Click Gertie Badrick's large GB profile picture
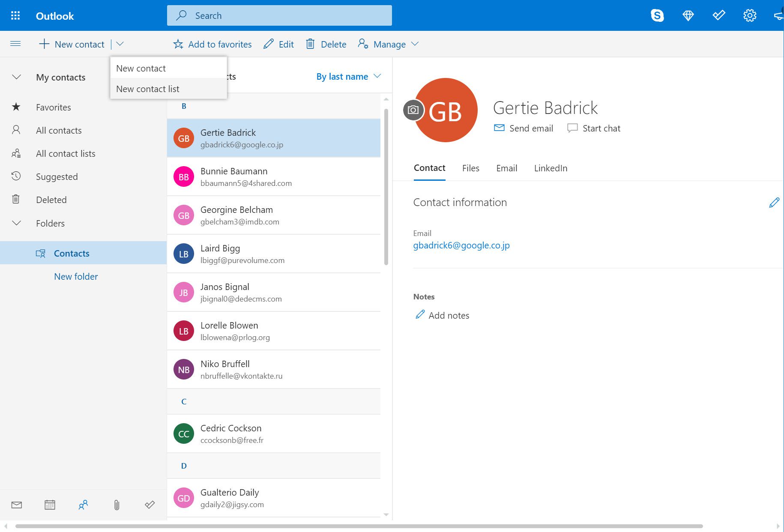This screenshot has height=532, width=784. (446, 110)
